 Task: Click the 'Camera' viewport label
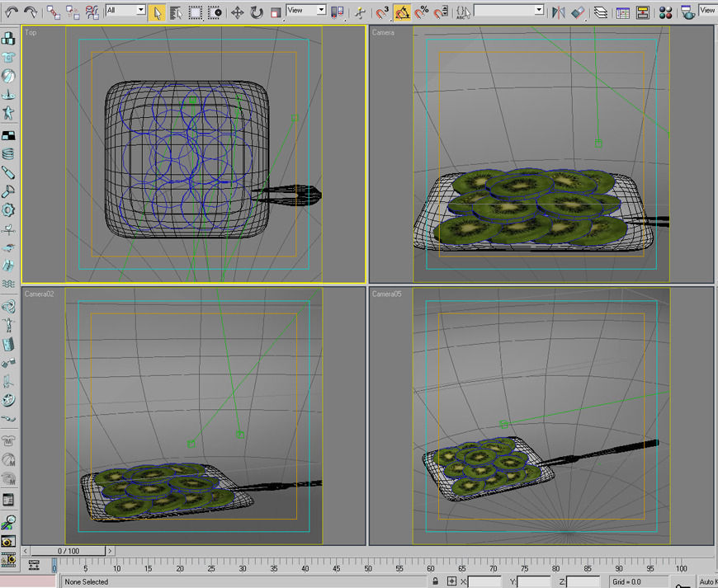383,32
